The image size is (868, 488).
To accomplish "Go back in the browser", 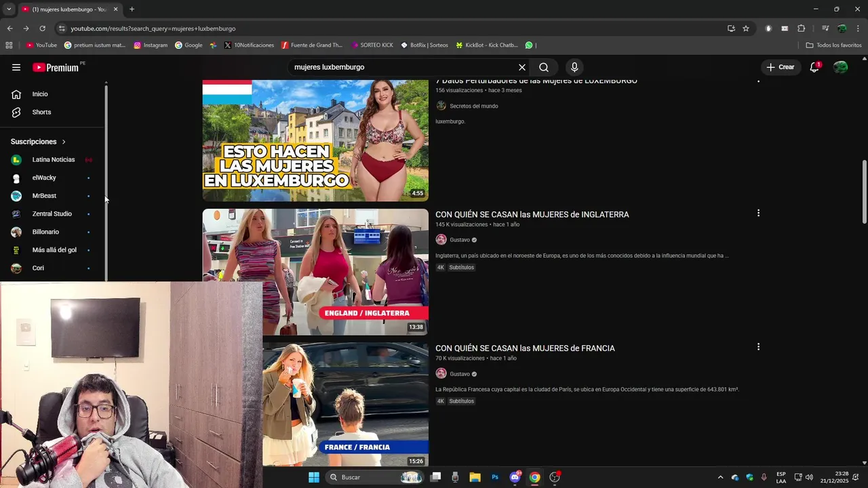I will point(9,28).
